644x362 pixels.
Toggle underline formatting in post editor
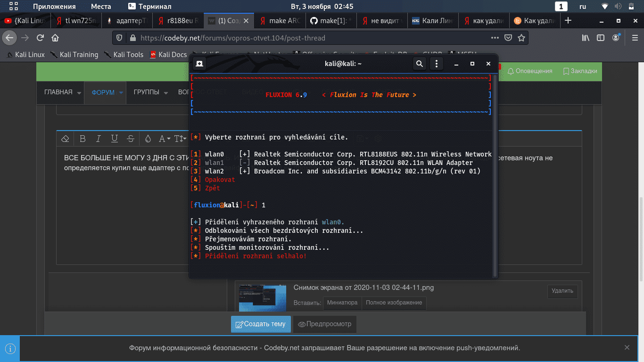click(x=115, y=139)
